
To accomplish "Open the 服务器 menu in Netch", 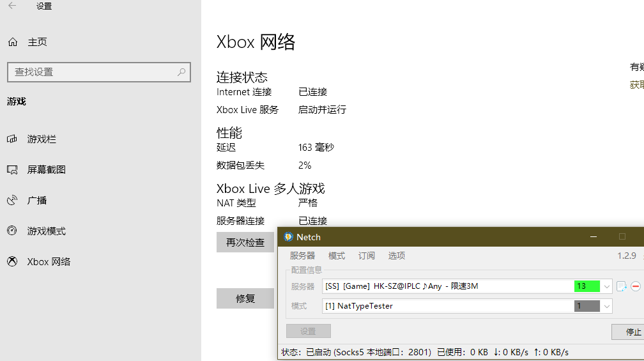I will [x=302, y=256].
